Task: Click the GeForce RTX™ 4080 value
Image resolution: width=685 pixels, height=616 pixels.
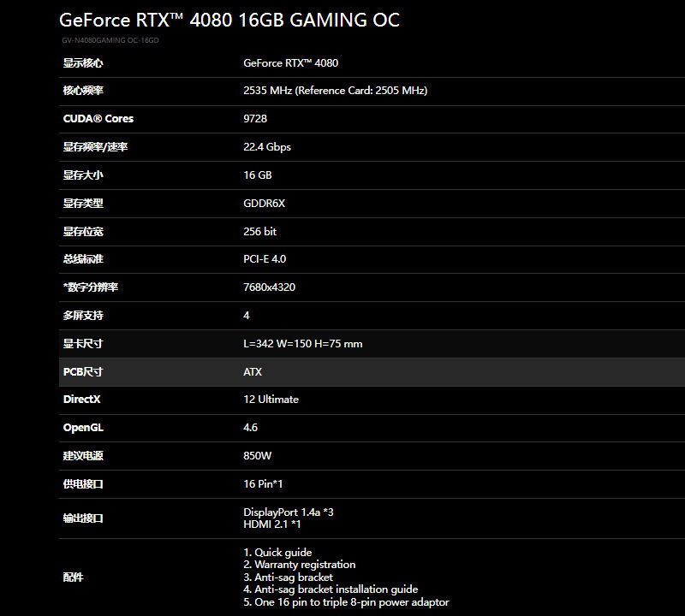Action: [290, 62]
